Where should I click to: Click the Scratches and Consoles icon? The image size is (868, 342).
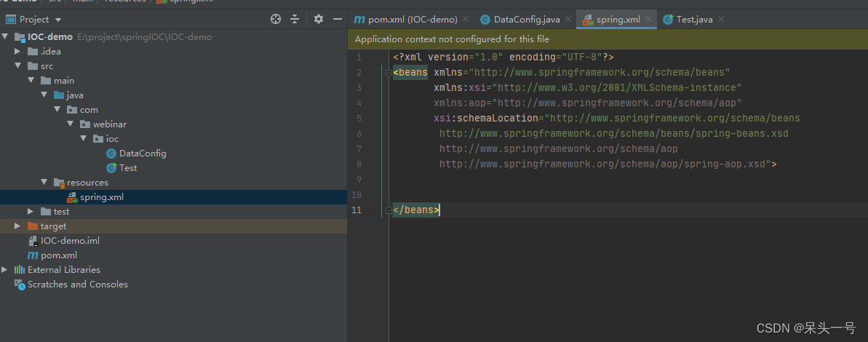pyautogui.click(x=20, y=285)
